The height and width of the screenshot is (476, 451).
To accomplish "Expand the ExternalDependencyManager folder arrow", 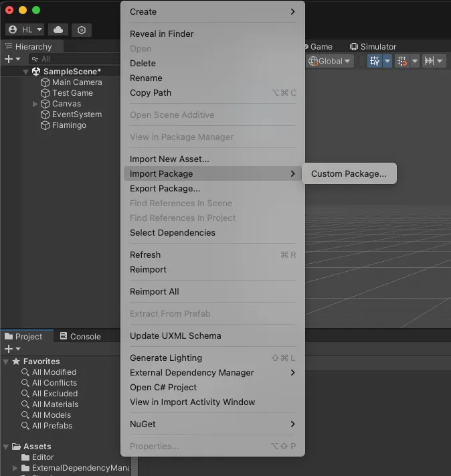I will click(15, 468).
